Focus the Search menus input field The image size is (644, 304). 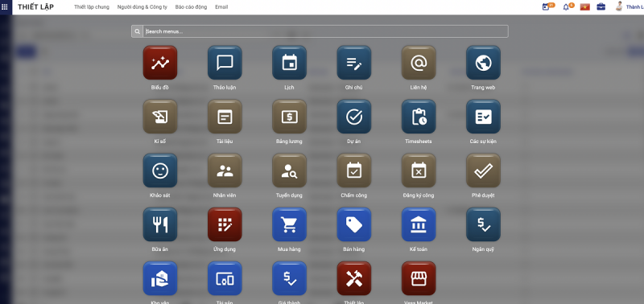click(325, 31)
